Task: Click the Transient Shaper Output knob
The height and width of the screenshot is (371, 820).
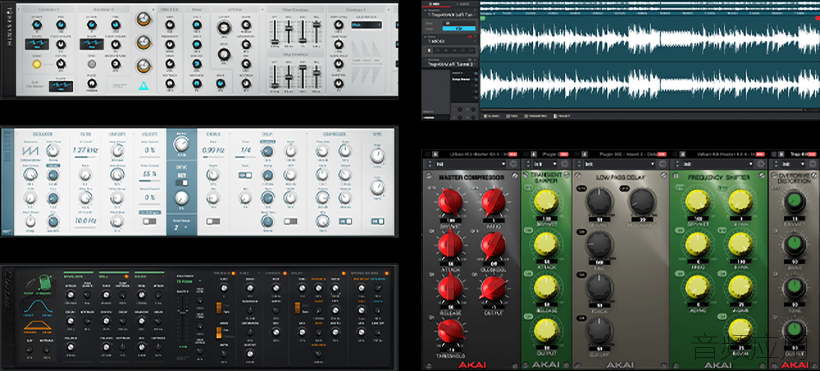Action: (x=546, y=331)
